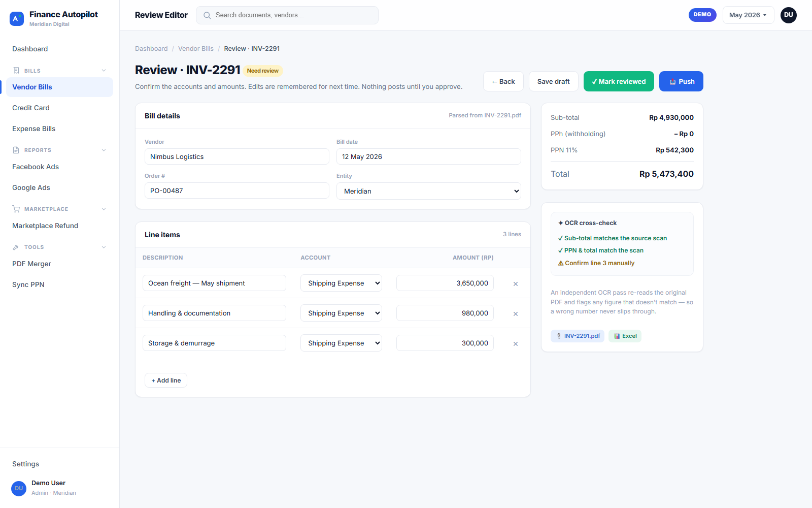Viewport: 812px width, 508px height.
Task: Click the Demo User avatar in sidebar
Action: click(x=19, y=488)
